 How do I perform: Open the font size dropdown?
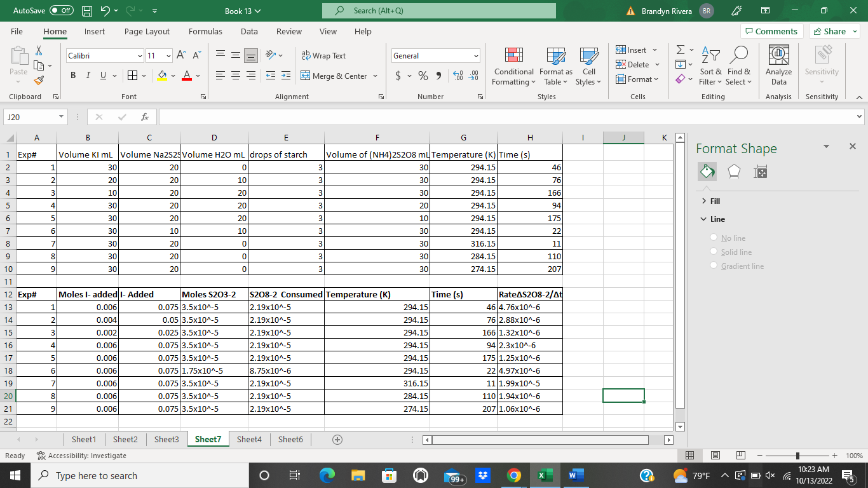point(168,55)
